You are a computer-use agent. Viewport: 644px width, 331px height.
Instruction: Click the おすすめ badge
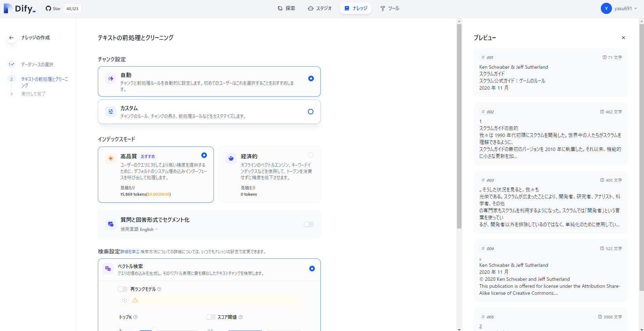click(x=148, y=157)
